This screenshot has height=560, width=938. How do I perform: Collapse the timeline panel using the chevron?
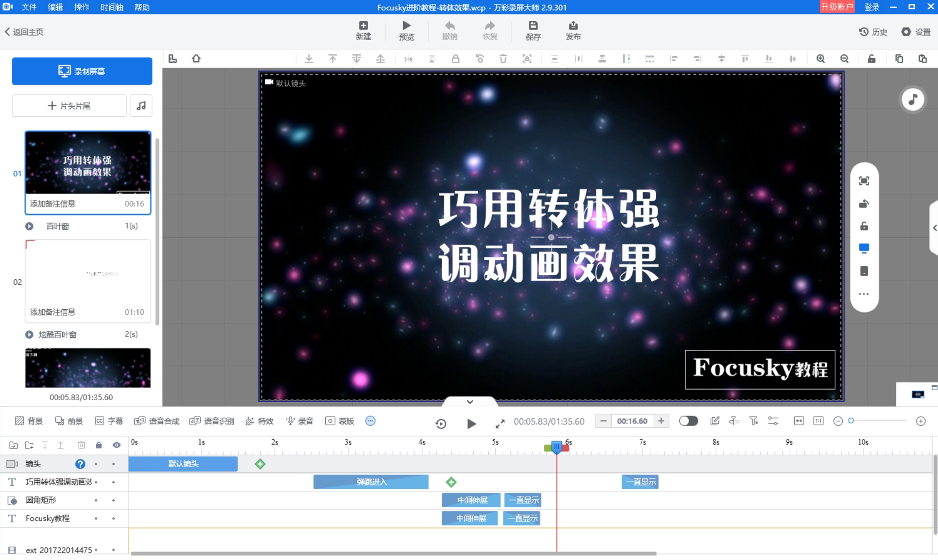470,402
